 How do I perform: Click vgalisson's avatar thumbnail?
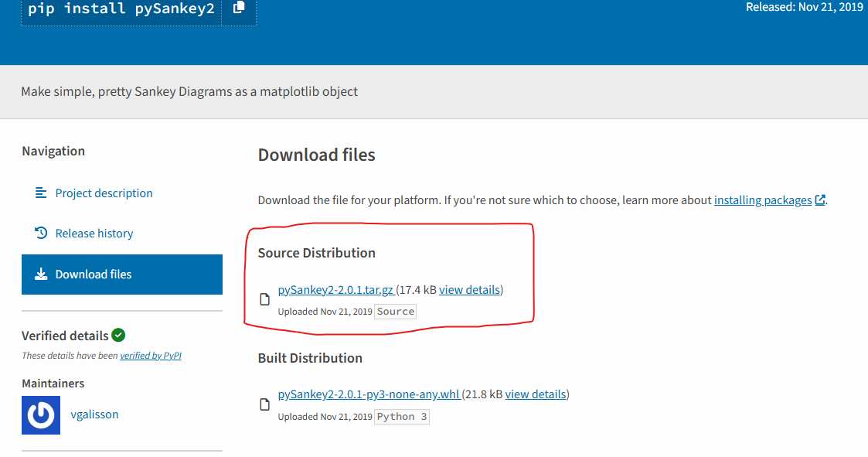[41, 415]
